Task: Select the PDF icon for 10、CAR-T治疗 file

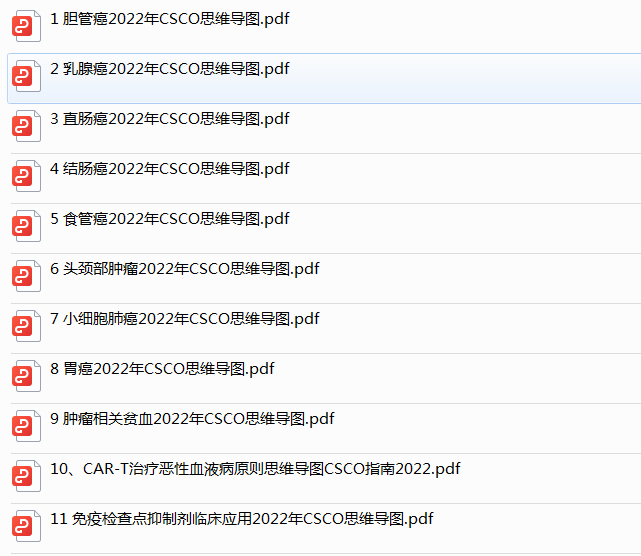Action: [27, 476]
